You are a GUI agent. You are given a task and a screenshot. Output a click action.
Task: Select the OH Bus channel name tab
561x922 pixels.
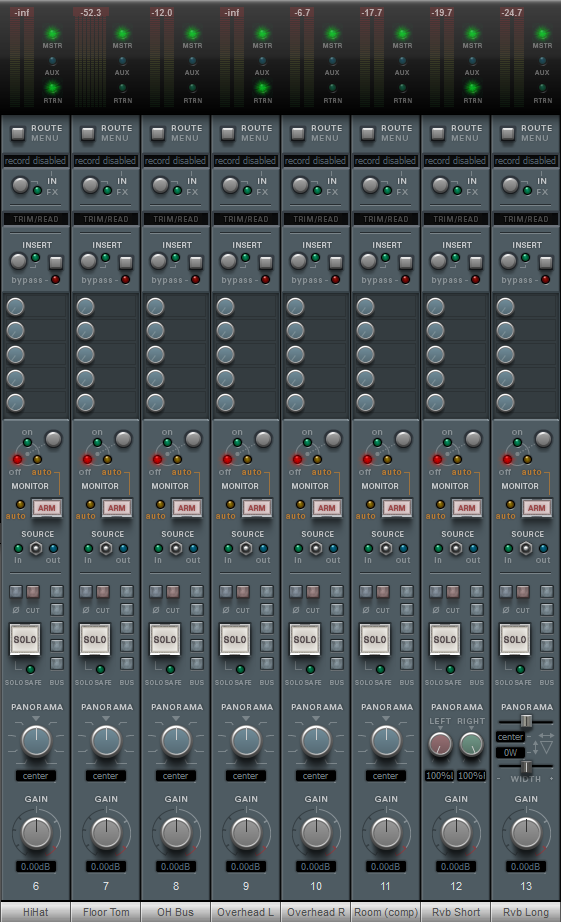[175, 912]
